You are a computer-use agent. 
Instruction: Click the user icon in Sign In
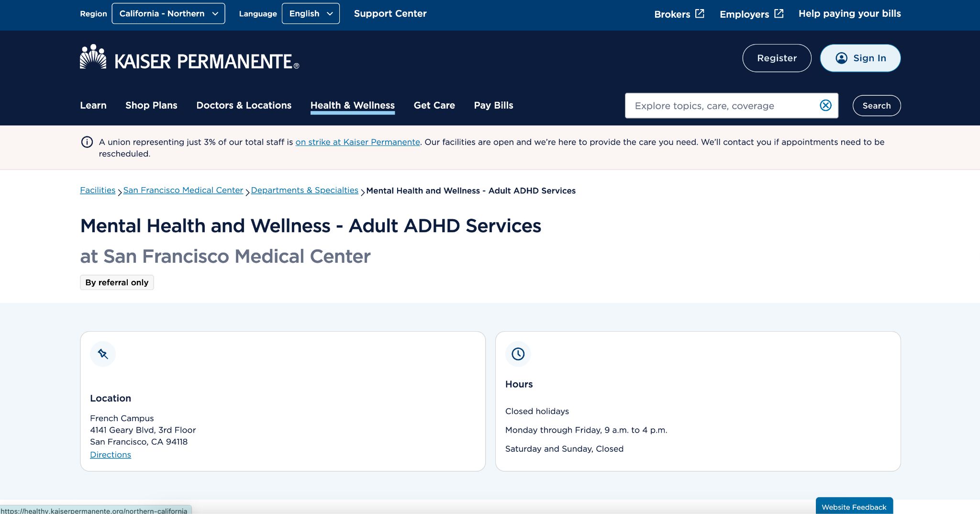point(841,58)
